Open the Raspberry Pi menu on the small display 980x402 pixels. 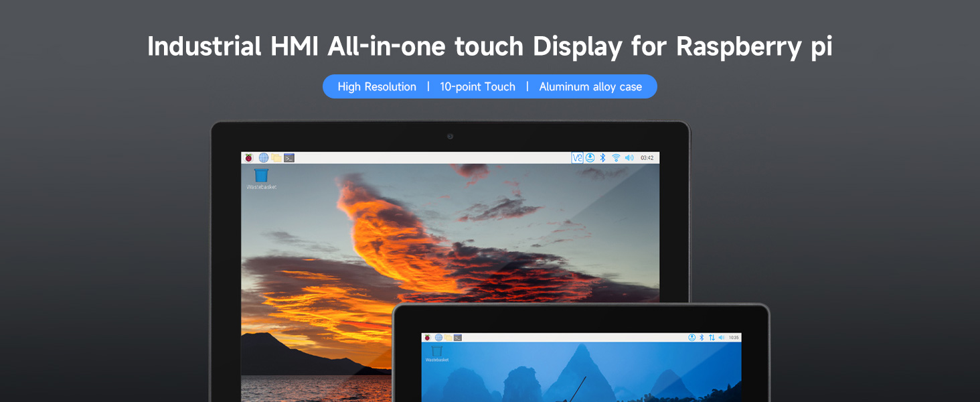click(x=426, y=338)
